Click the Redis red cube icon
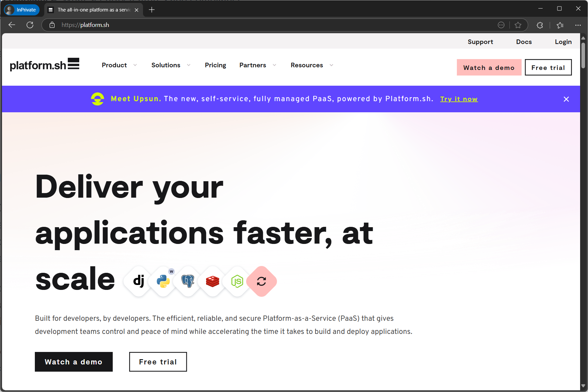Screen dimensions: 588x392 coord(213,281)
